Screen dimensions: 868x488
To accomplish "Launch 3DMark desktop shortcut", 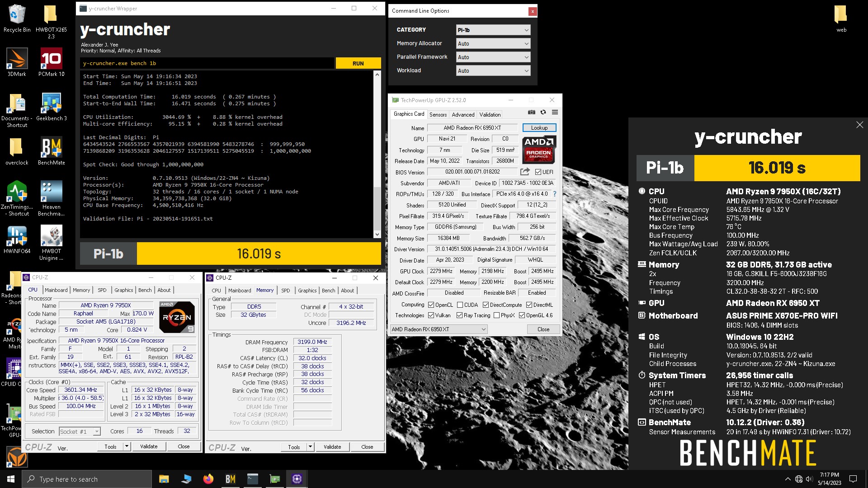I will click(x=17, y=62).
